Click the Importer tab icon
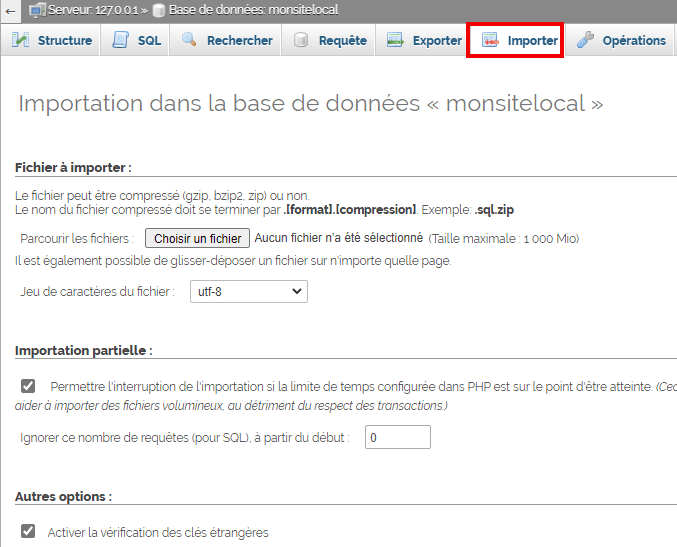Image resolution: width=677 pixels, height=547 pixels. pos(490,40)
